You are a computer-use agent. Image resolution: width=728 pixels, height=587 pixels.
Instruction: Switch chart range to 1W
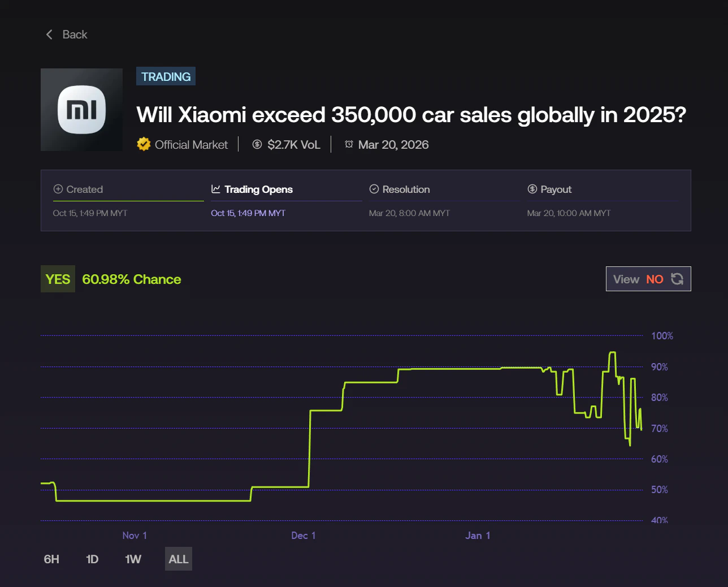pos(133,559)
